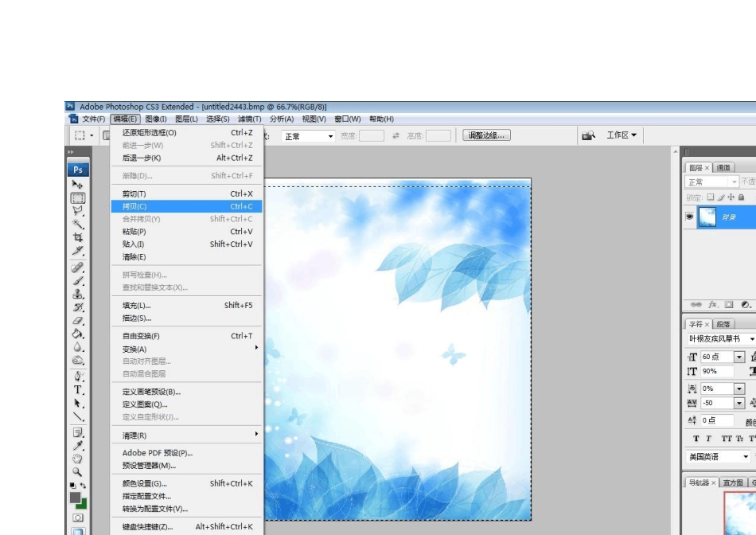Select the Blur tool

tap(78, 346)
